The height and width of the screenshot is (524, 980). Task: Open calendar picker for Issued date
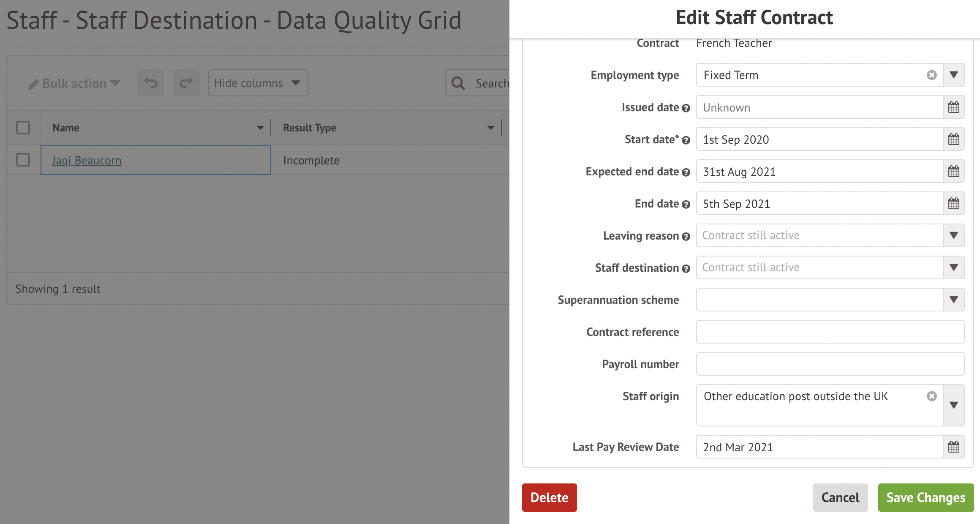(953, 107)
